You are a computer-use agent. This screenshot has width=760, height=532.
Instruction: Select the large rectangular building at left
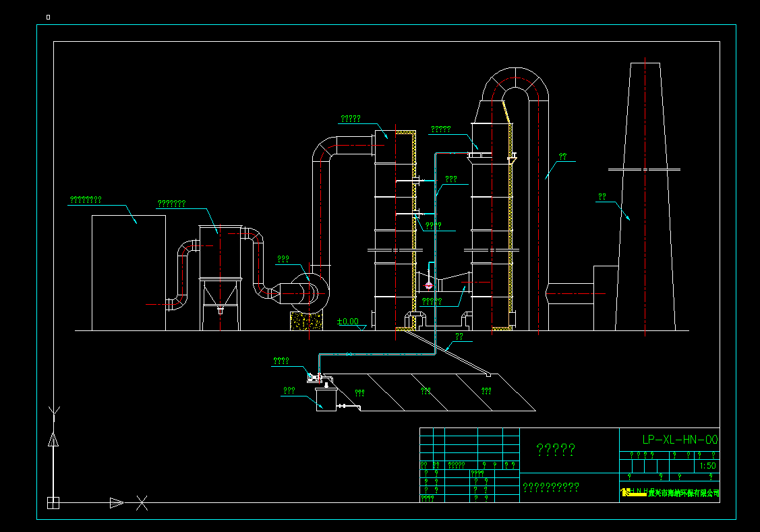(128, 273)
